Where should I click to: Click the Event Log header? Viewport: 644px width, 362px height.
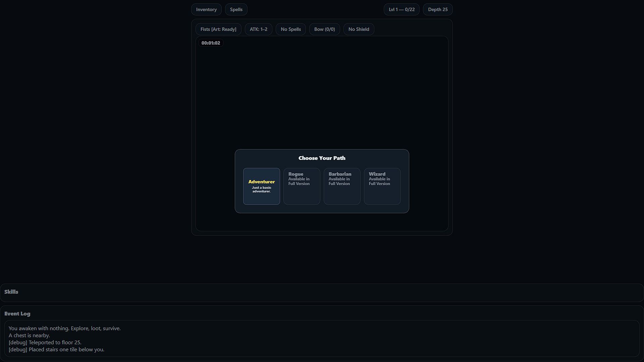(x=17, y=313)
